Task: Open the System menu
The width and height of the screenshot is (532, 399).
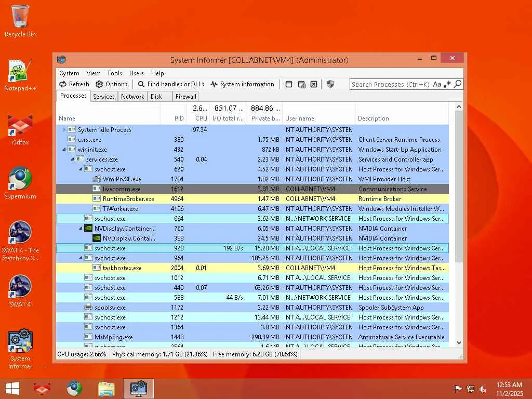Action: [x=69, y=73]
